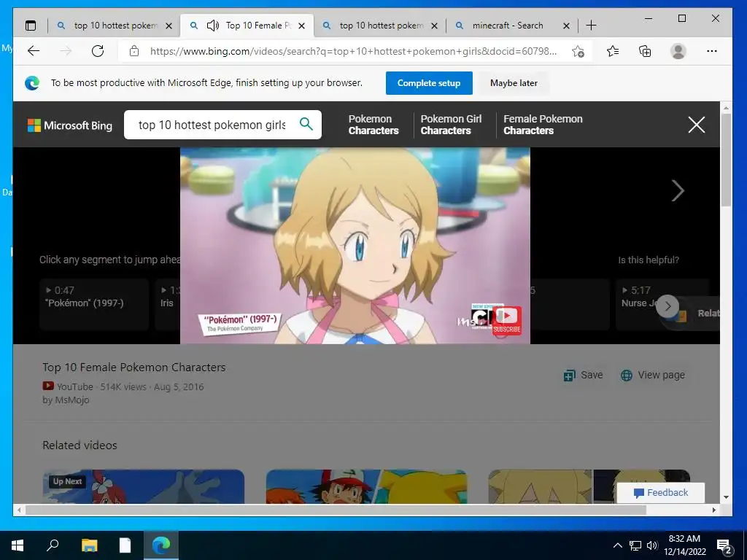The height and width of the screenshot is (560, 747).
Task: Click the browser address bar URL
Action: click(x=353, y=51)
